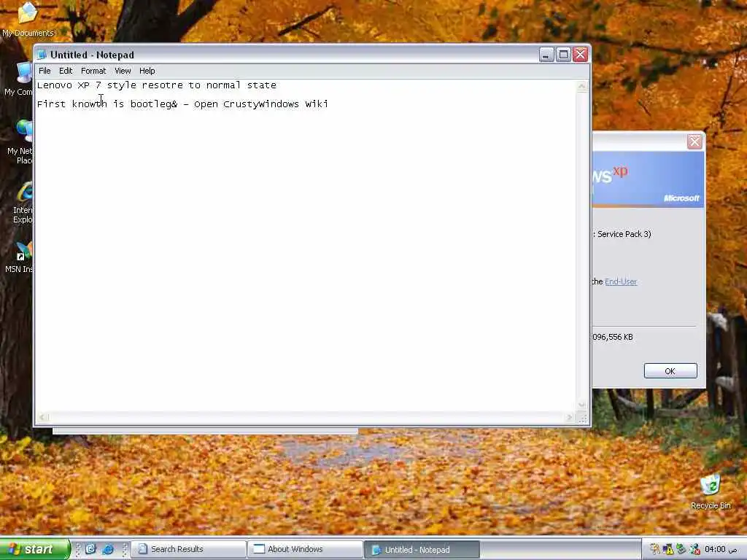Open the Edit menu in Notepad
Viewport: 747px width, 560px height.
66,71
